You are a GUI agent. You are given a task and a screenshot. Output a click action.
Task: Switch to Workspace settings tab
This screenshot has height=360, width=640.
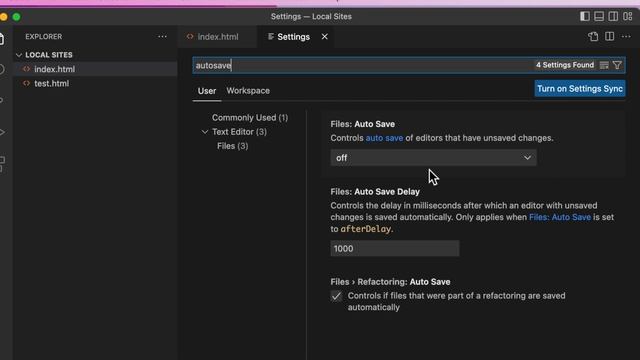(x=248, y=91)
